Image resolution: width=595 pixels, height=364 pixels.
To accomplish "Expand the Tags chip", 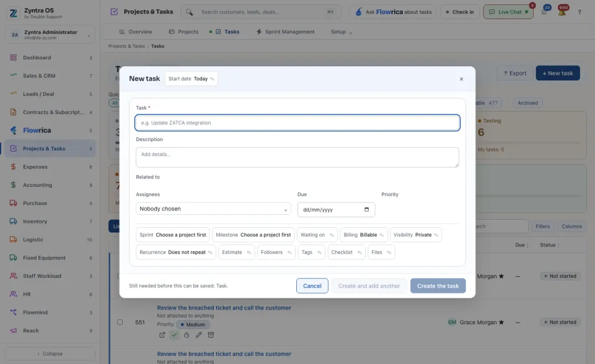I will point(312,252).
